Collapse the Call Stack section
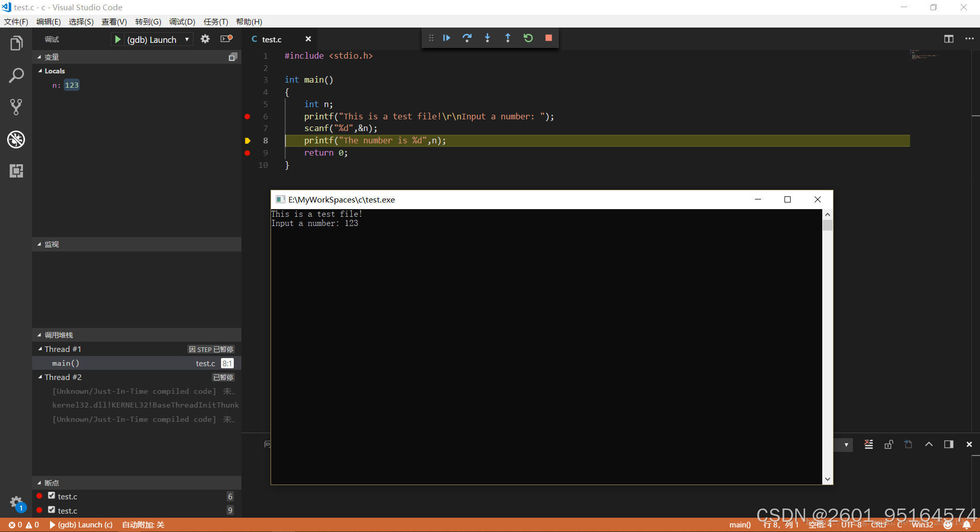980x532 pixels. click(137, 335)
